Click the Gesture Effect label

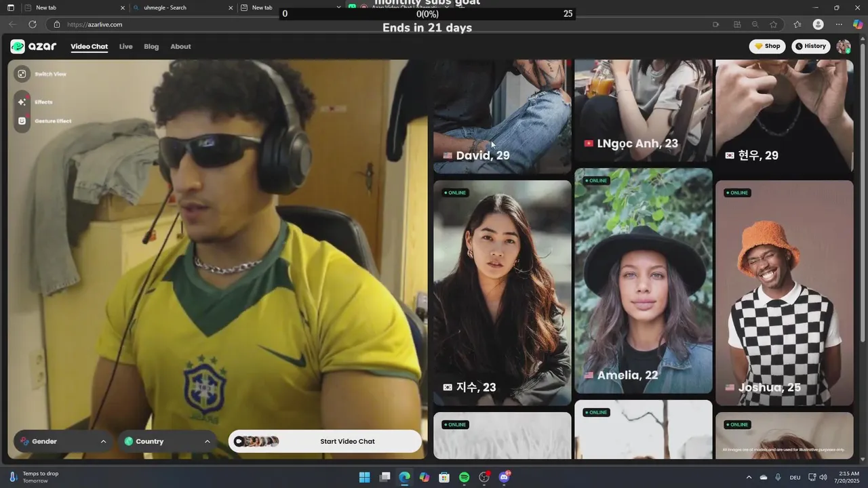(53, 121)
